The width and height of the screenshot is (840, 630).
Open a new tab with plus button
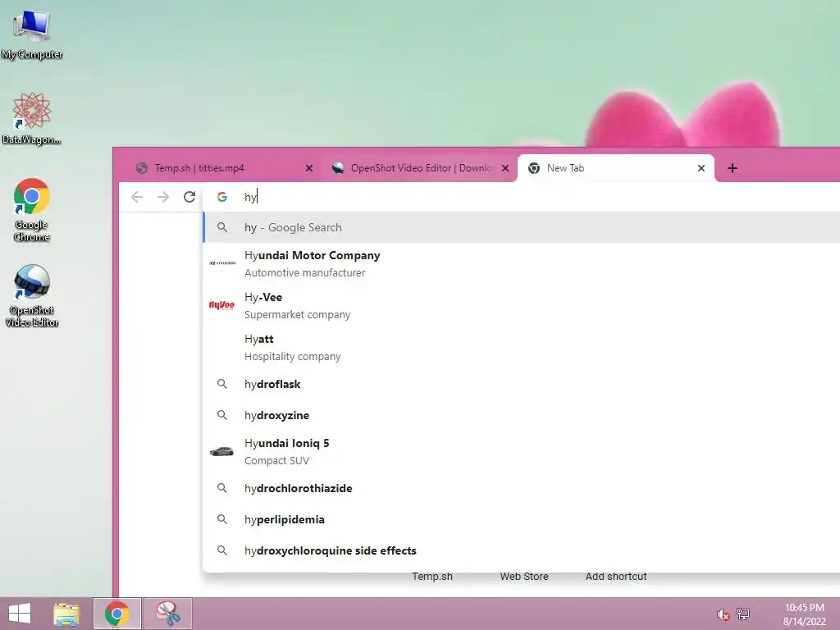pos(733,168)
